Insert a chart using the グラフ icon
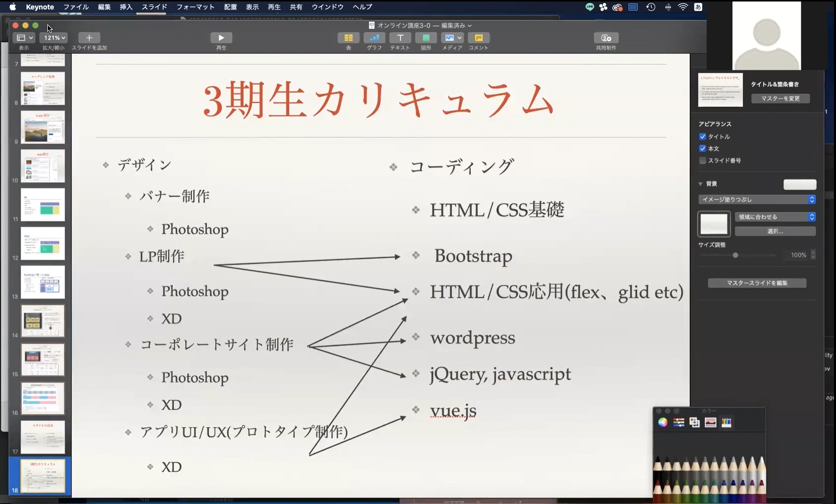 (374, 38)
